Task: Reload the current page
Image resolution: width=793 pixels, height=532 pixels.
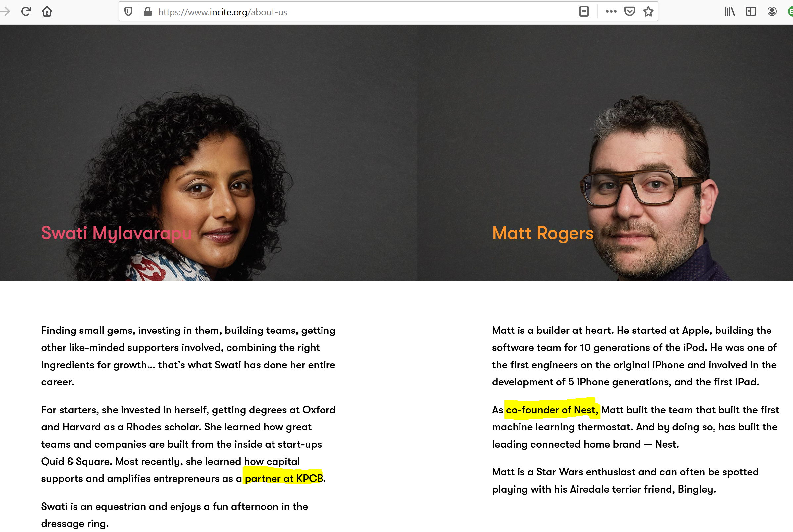Action: pos(26,12)
